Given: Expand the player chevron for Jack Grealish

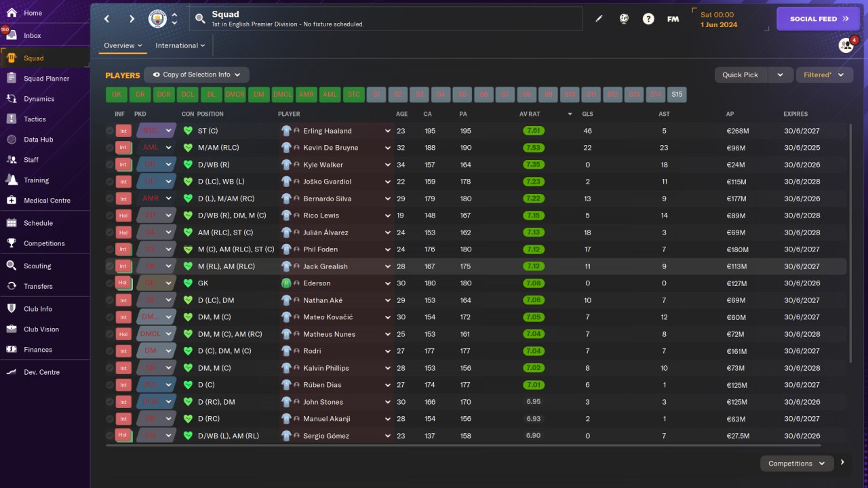Looking at the screenshot, I should pyautogui.click(x=388, y=266).
